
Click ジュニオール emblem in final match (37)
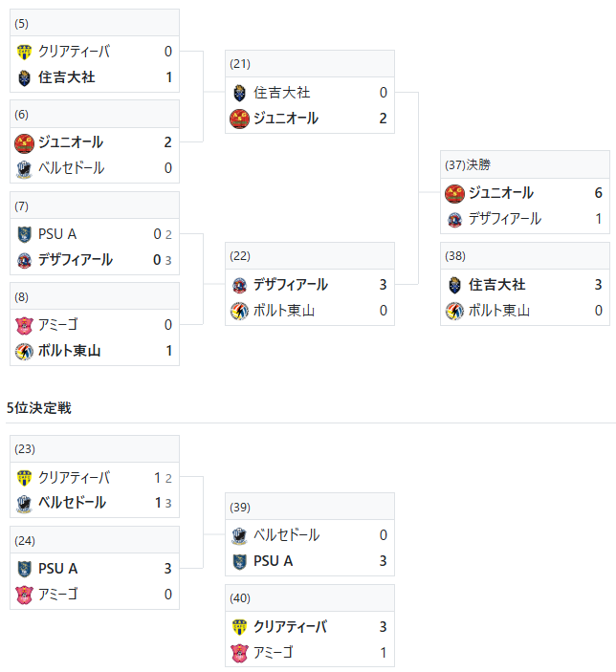click(x=454, y=193)
